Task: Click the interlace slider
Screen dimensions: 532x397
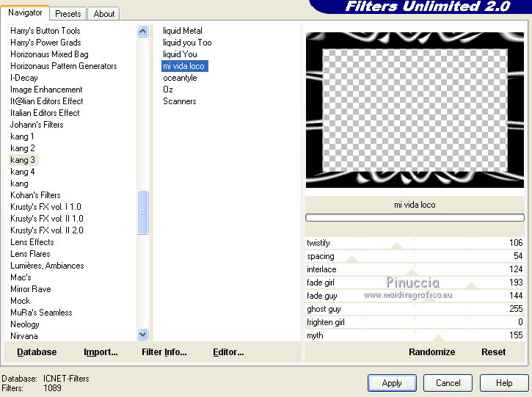Action: point(415,269)
